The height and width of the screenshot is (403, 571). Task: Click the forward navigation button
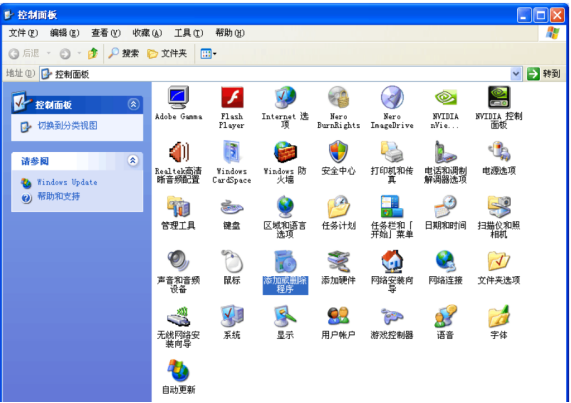pos(65,54)
